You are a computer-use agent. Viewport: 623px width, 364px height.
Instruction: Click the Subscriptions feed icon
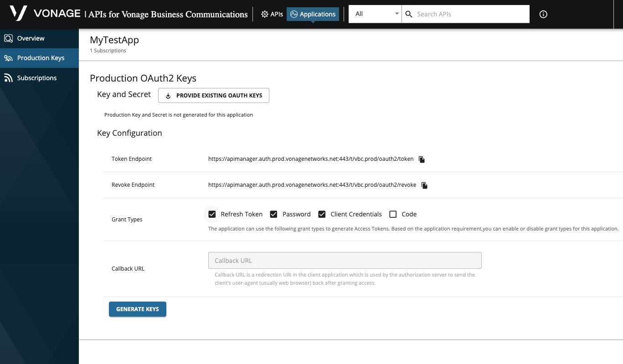8,77
